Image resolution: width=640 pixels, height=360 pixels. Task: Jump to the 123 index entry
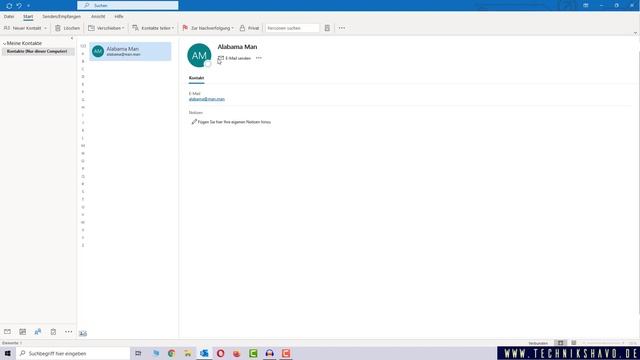pos(83,46)
